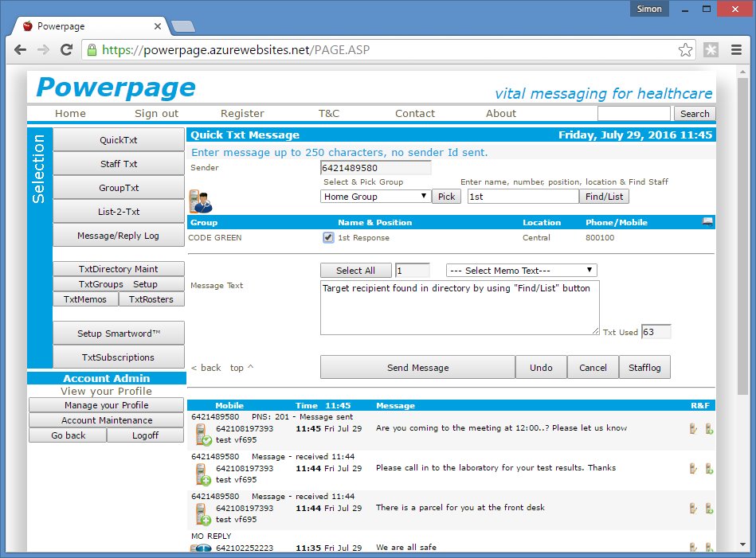The image size is (756, 558).
Task: Click inside the Message Text box
Action: (459, 307)
